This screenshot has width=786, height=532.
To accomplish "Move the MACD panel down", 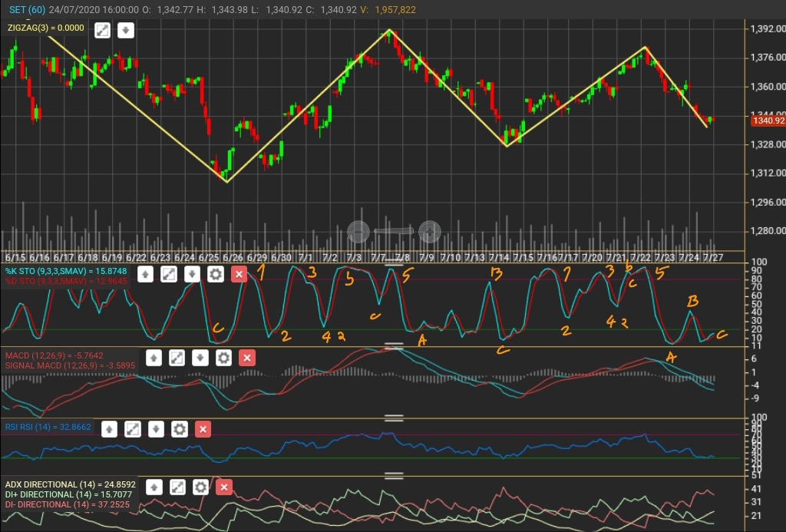I will [x=200, y=358].
